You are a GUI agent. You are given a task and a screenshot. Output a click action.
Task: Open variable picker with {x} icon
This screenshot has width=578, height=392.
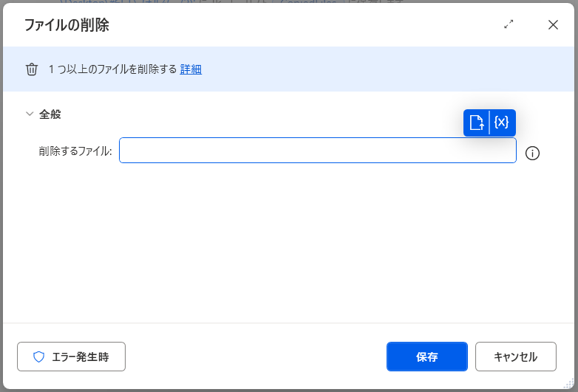point(502,123)
